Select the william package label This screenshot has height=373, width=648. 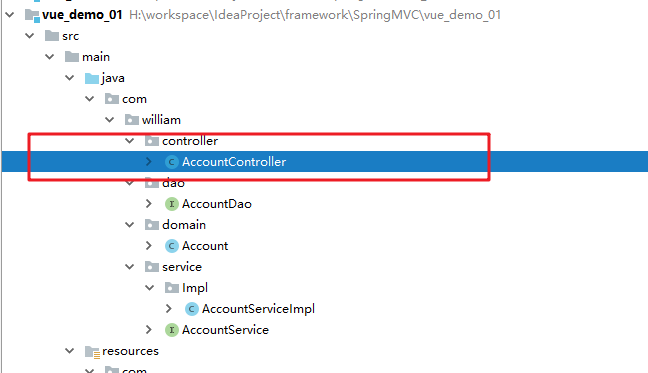[161, 120]
